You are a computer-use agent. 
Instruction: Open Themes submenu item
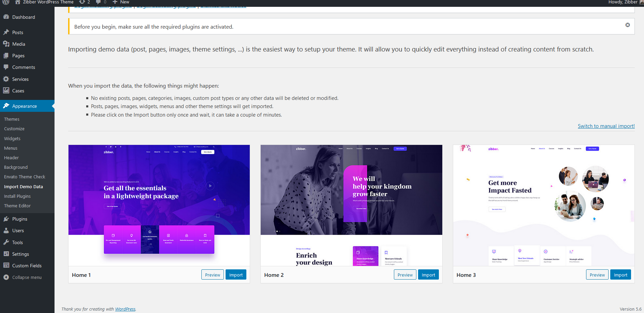pyautogui.click(x=12, y=119)
